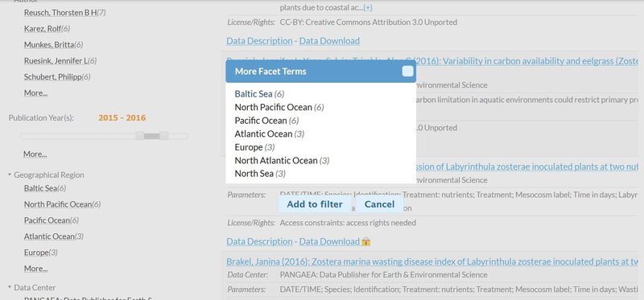Filter by author Munkes, Britta

tap(49, 44)
